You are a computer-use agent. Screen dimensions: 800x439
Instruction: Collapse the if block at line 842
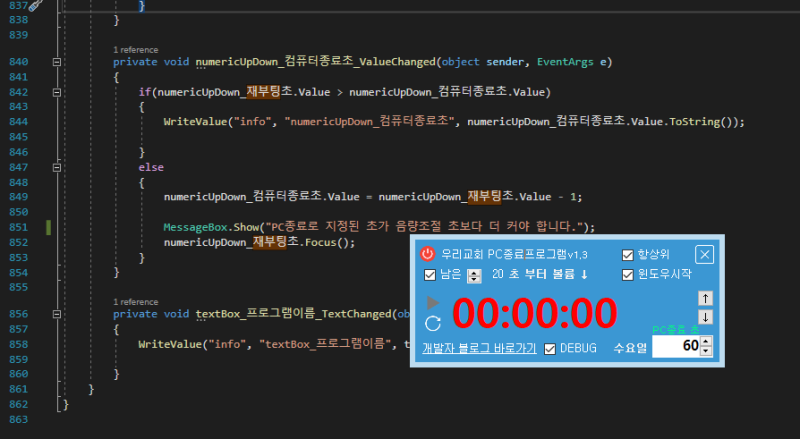57,92
